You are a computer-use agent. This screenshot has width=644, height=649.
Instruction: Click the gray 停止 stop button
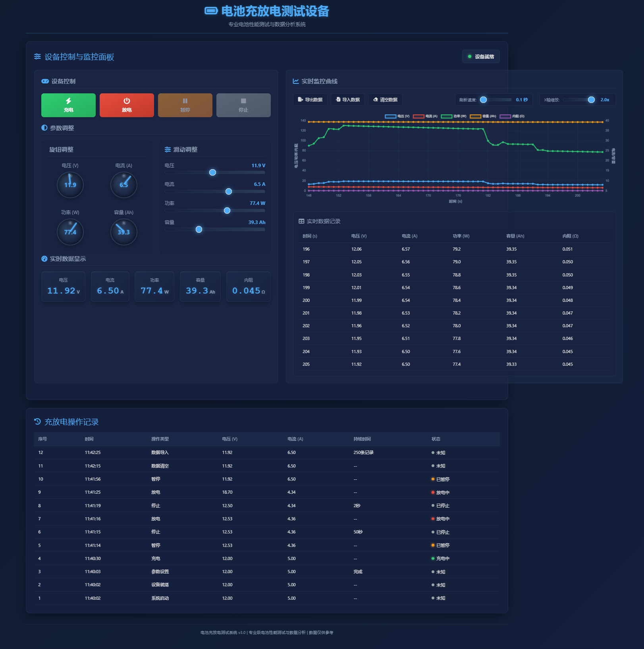pos(243,105)
